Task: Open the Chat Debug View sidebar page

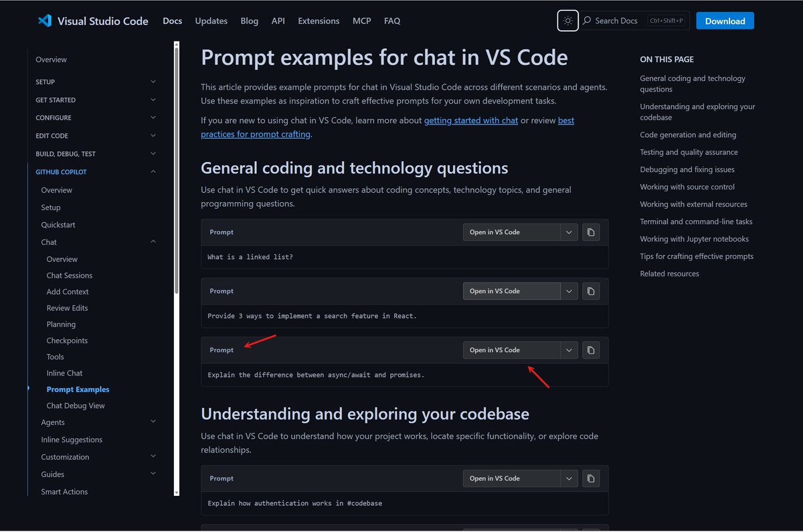Action: [x=76, y=406]
